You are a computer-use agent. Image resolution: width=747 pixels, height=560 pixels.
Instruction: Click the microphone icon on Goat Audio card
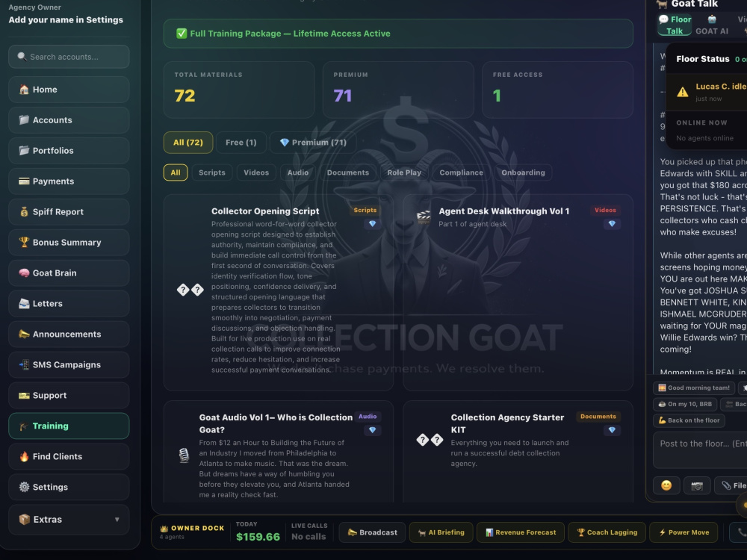[184, 455]
